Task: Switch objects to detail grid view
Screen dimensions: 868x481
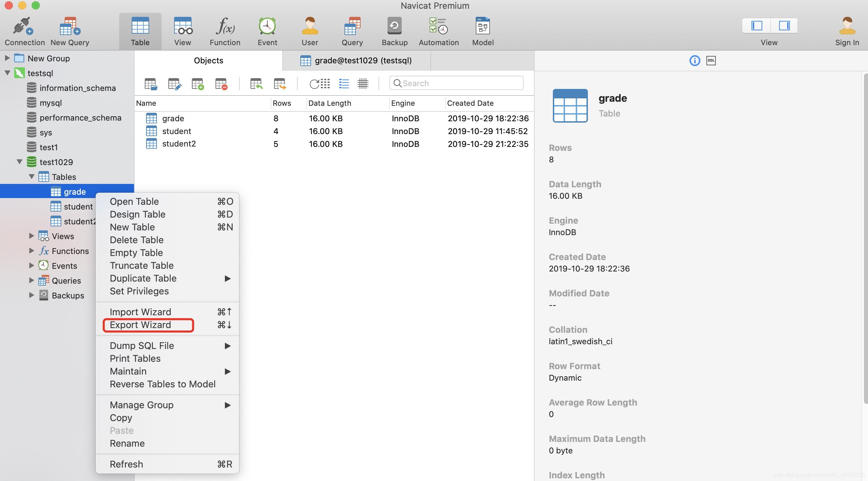Action: tap(363, 84)
